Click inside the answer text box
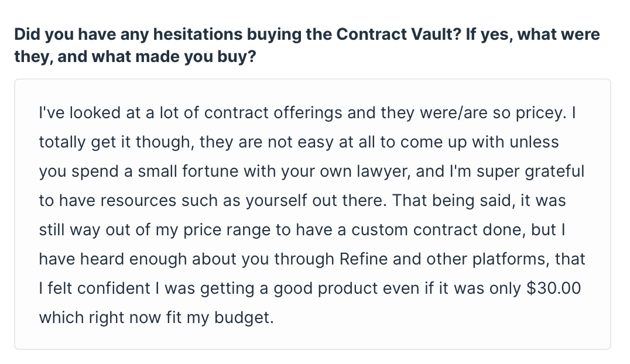 tap(313, 214)
